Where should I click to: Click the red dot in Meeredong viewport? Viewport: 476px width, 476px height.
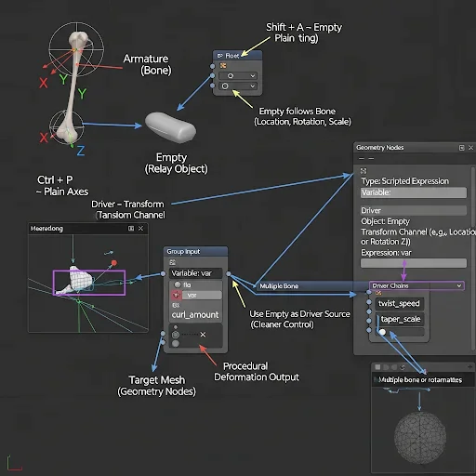tap(114, 263)
